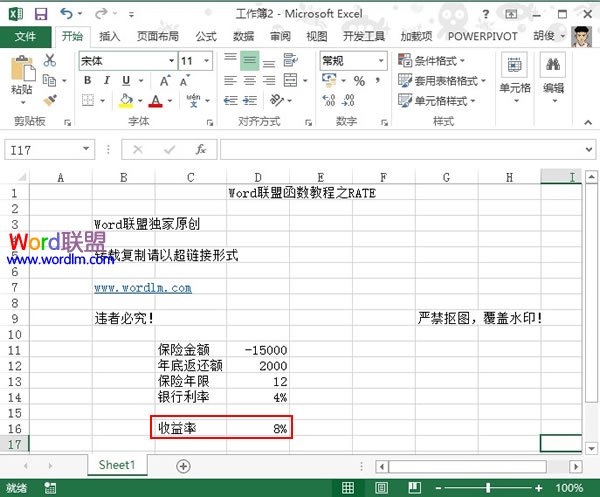This screenshot has width=600, height=497.
Task: Toggle align text left
Action: coord(230,80)
